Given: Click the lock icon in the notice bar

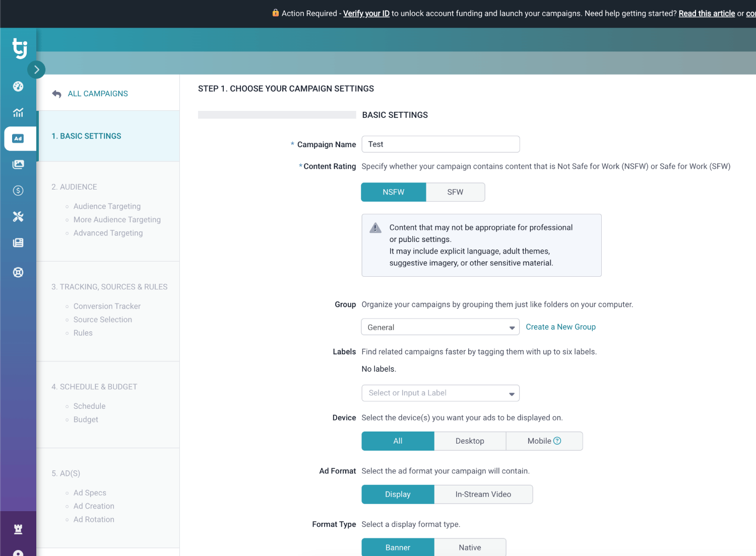Looking at the screenshot, I should (276, 13).
